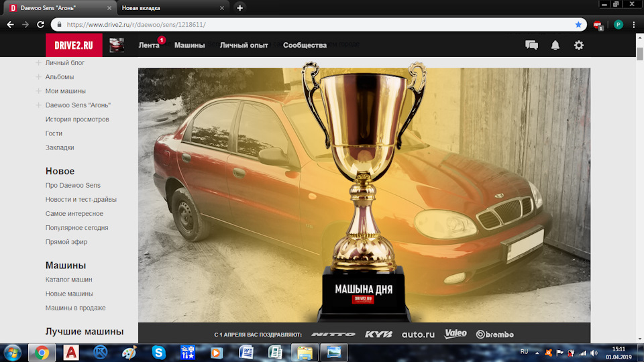Click Chrome icon in taskbar
Viewport: 644px width, 362px height.
[42, 353]
